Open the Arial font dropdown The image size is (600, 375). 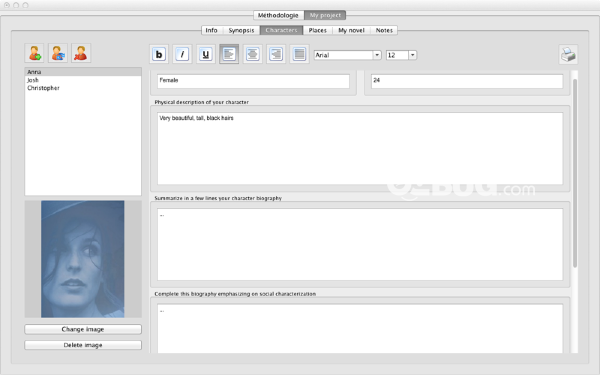377,55
